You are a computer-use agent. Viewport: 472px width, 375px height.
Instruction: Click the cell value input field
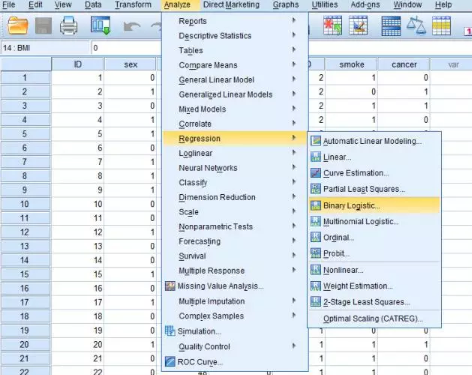point(126,48)
